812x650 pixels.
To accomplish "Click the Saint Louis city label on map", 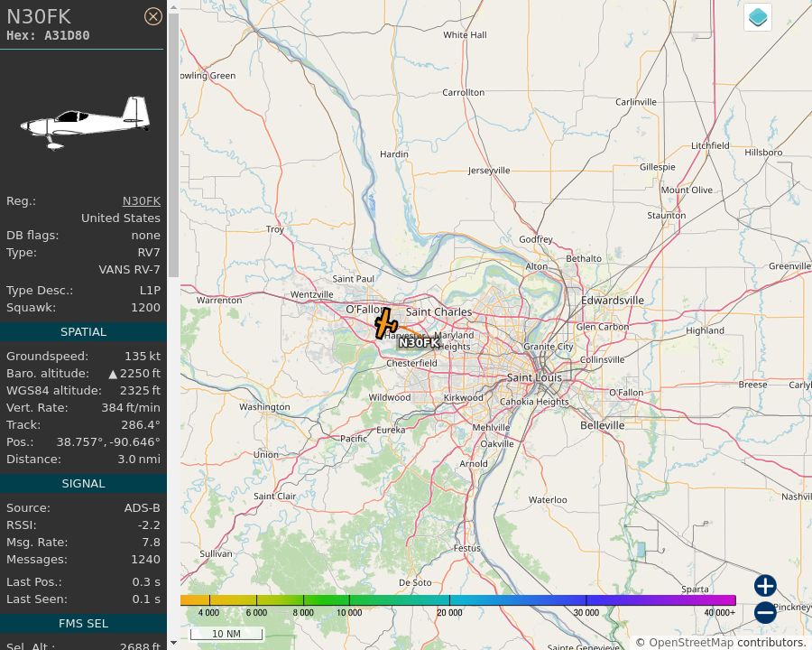I will coord(534,377).
